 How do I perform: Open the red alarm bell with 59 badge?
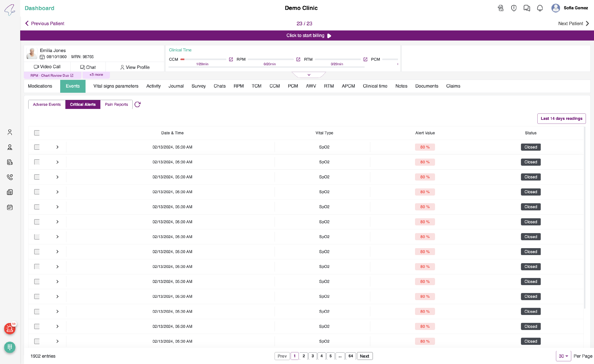10,329
